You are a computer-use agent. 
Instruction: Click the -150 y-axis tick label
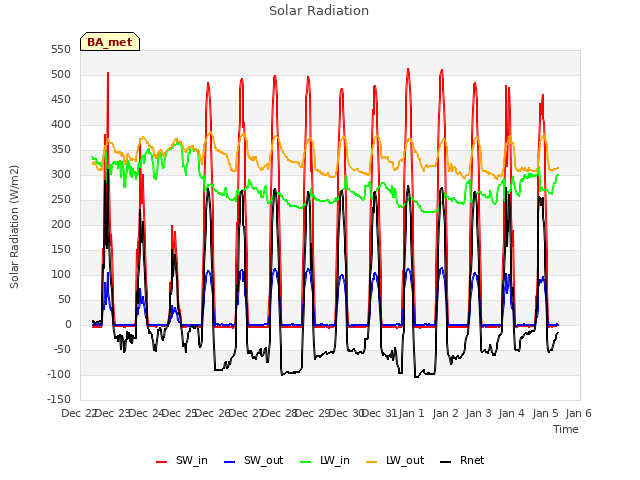click(59, 400)
